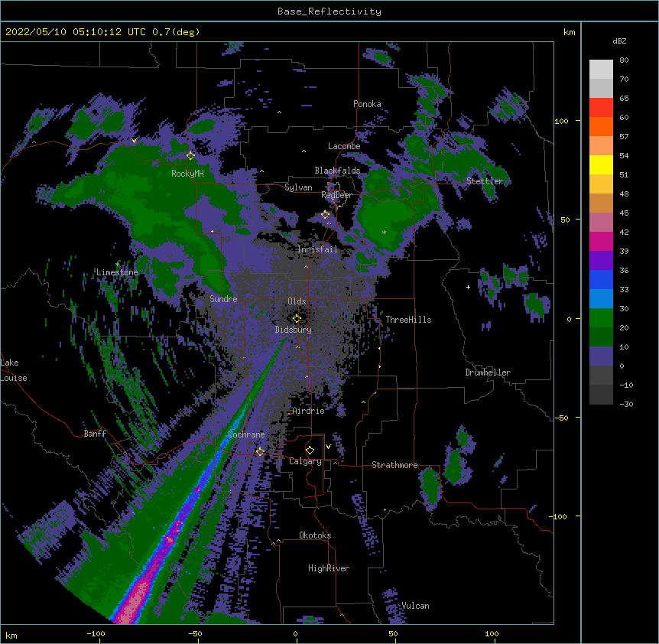Image resolution: width=659 pixels, height=644 pixels.
Task: Select the blue 36-33 dBZ legend swatch
Action: [601, 279]
